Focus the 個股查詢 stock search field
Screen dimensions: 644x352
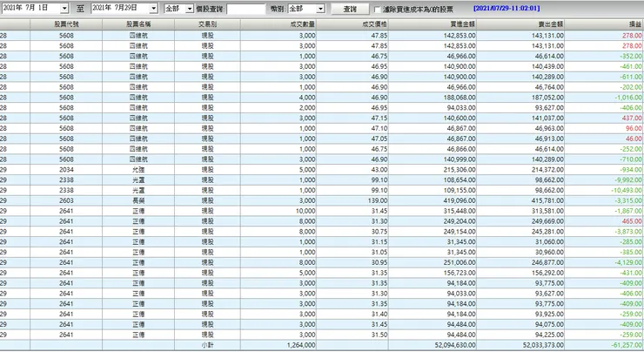point(246,9)
